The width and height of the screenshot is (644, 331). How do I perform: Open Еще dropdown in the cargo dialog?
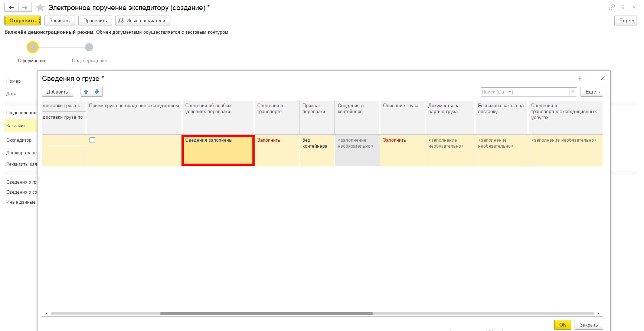pyautogui.click(x=592, y=92)
